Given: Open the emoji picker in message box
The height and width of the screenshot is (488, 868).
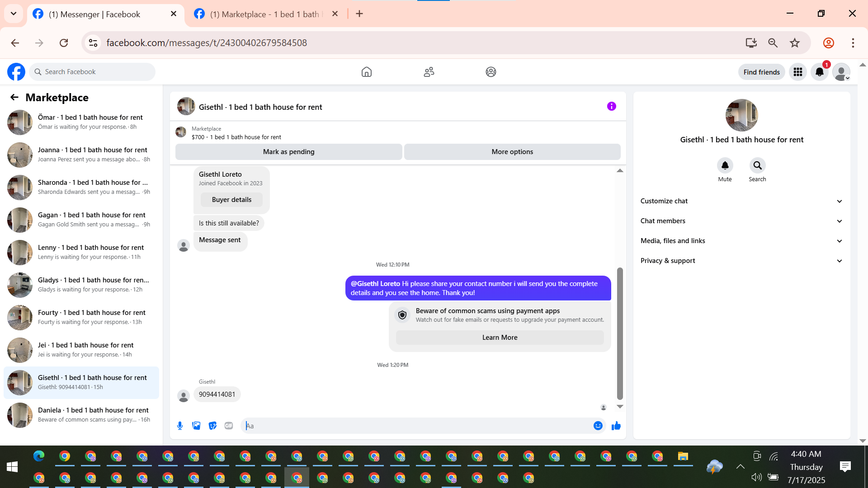Looking at the screenshot, I should 598,426.
